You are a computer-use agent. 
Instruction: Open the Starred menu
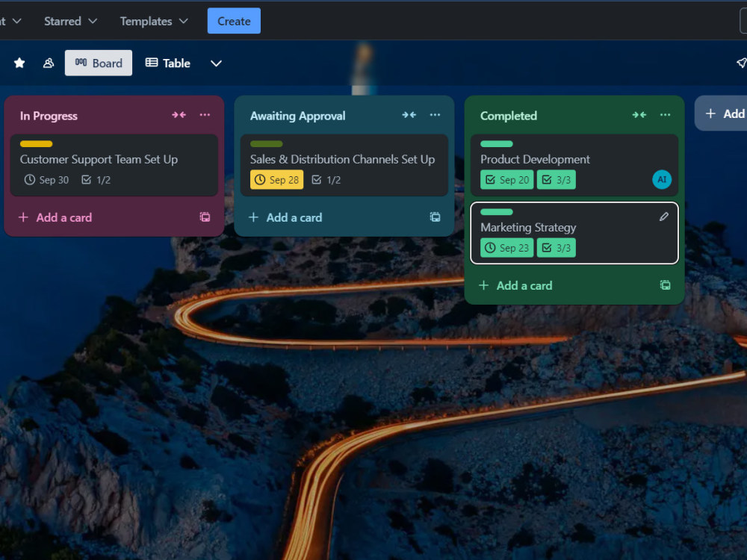coord(70,21)
